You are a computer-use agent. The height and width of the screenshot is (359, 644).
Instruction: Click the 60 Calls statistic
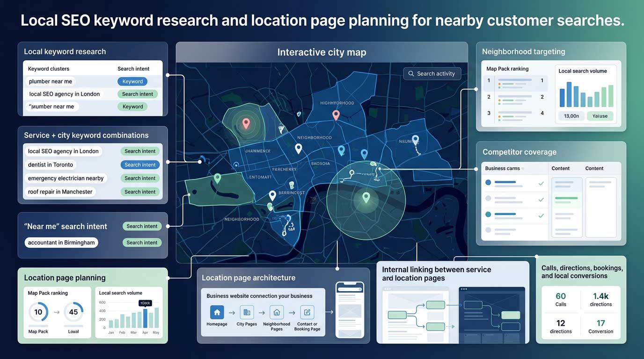[x=561, y=299]
